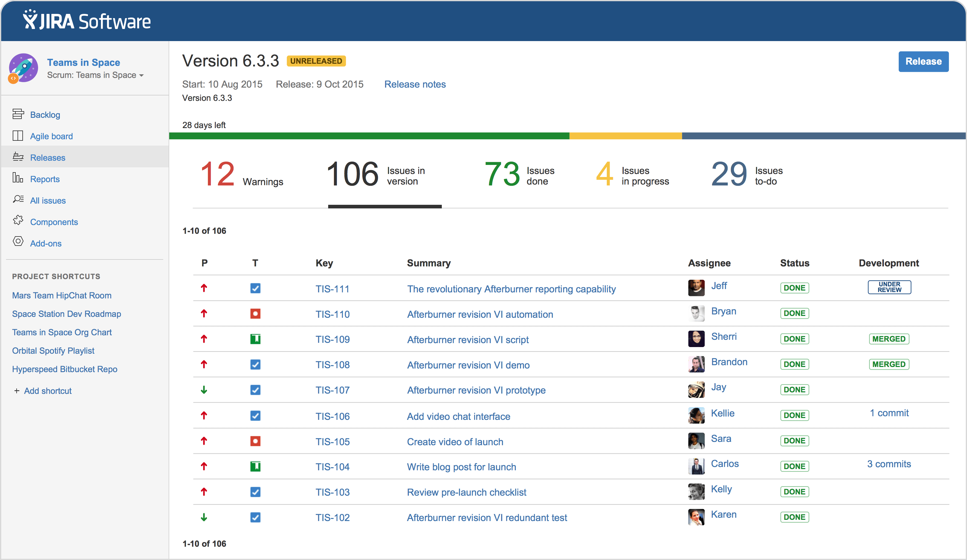967x560 pixels.
Task: Toggle checkbox for TIS-107 issue row
Action: pyautogui.click(x=255, y=390)
